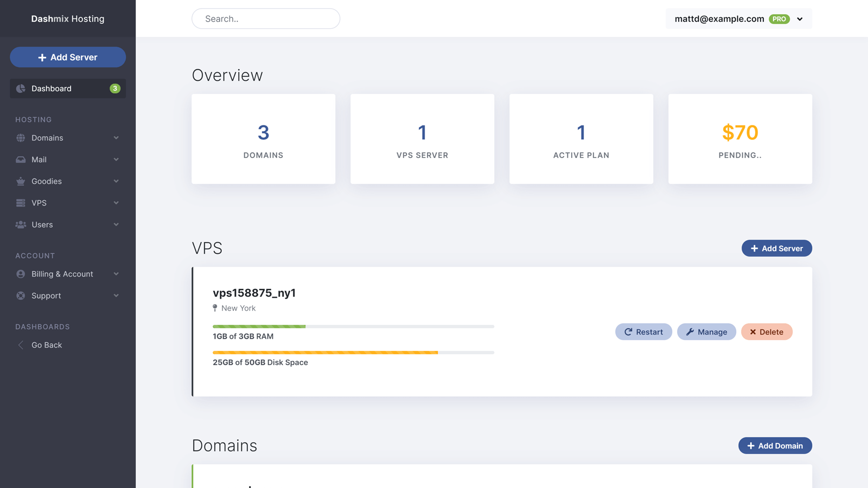Click the Add Domain button

[775, 446]
